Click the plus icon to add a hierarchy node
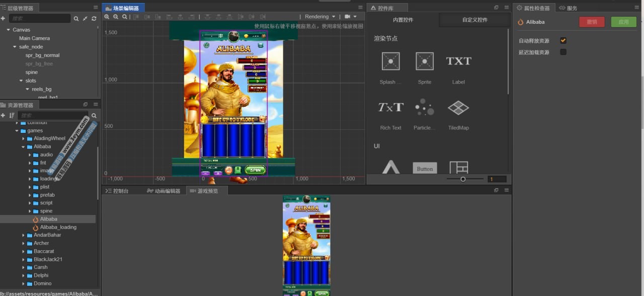 3,18
